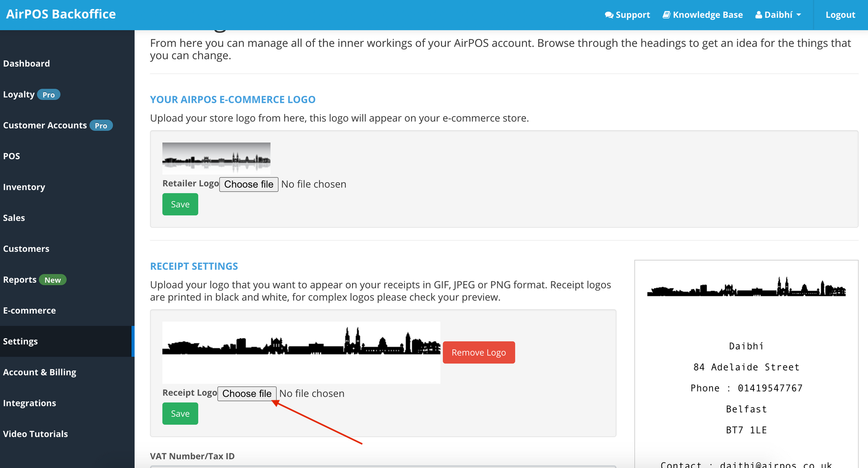Click the Support speech bubble icon
Screen dimensions: 868x468
pos(609,15)
